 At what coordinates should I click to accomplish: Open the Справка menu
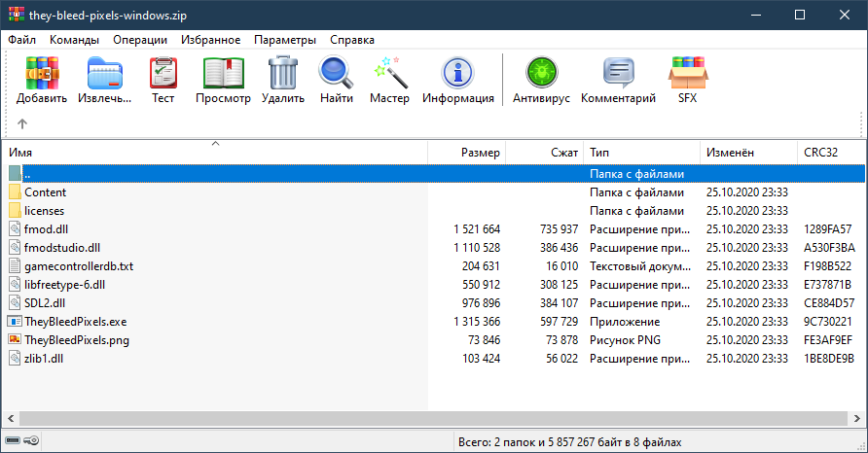pyautogui.click(x=352, y=40)
